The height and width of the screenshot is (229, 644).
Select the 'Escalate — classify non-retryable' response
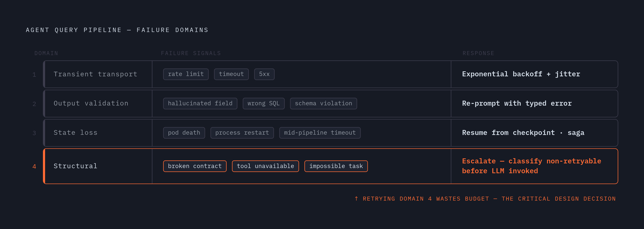pos(531,166)
